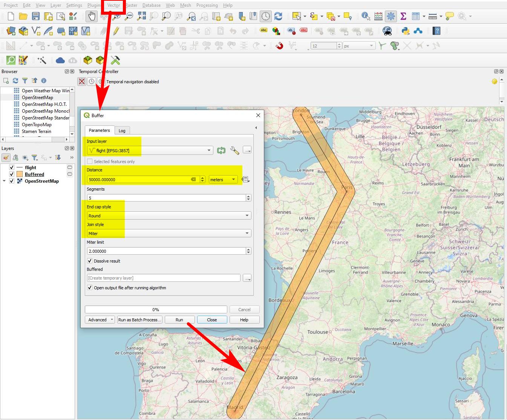507x420 pixels.
Task: Click browse button next to Input layer
Action: pyautogui.click(x=247, y=150)
